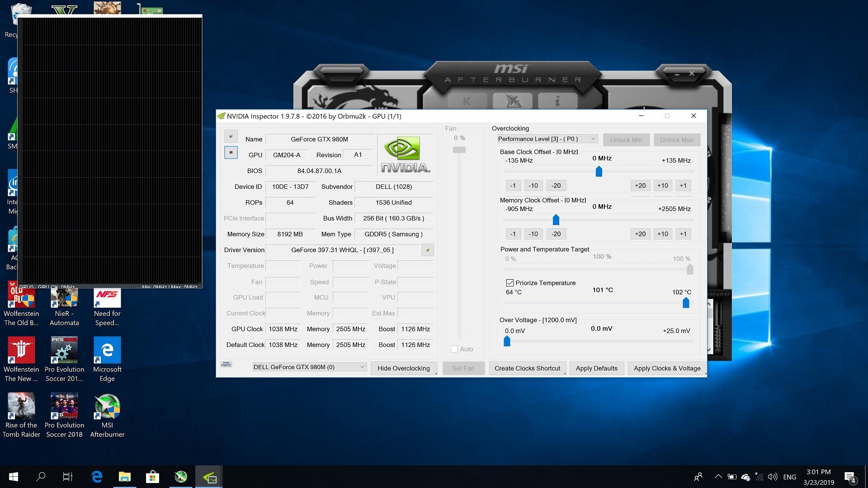Click the temperature target slider handle
Viewport: 868px width, 488px height.
click(686, 302)
